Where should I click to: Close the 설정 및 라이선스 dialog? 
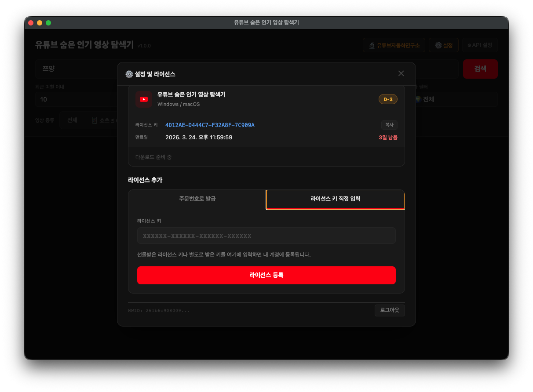(401, 73)
